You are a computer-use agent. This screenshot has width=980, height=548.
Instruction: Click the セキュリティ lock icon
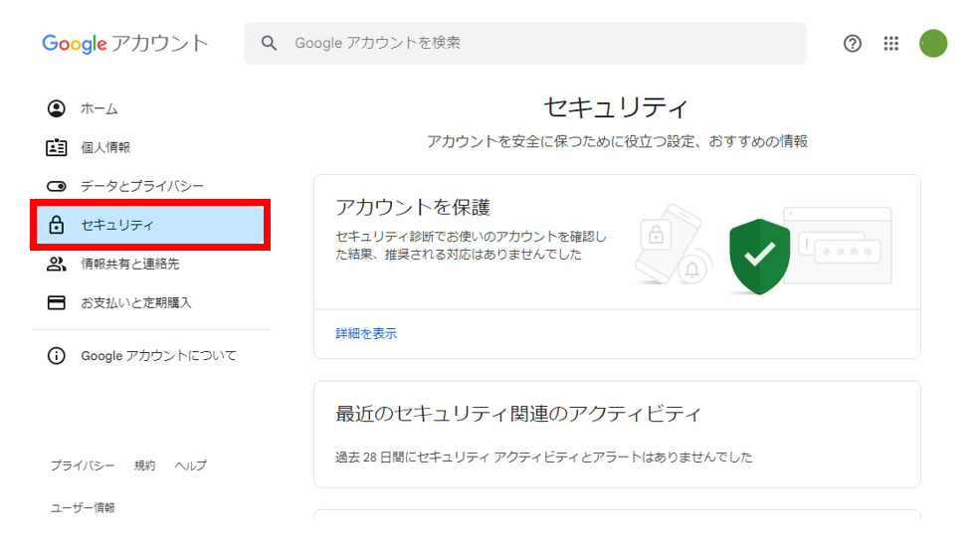point(57,225)
